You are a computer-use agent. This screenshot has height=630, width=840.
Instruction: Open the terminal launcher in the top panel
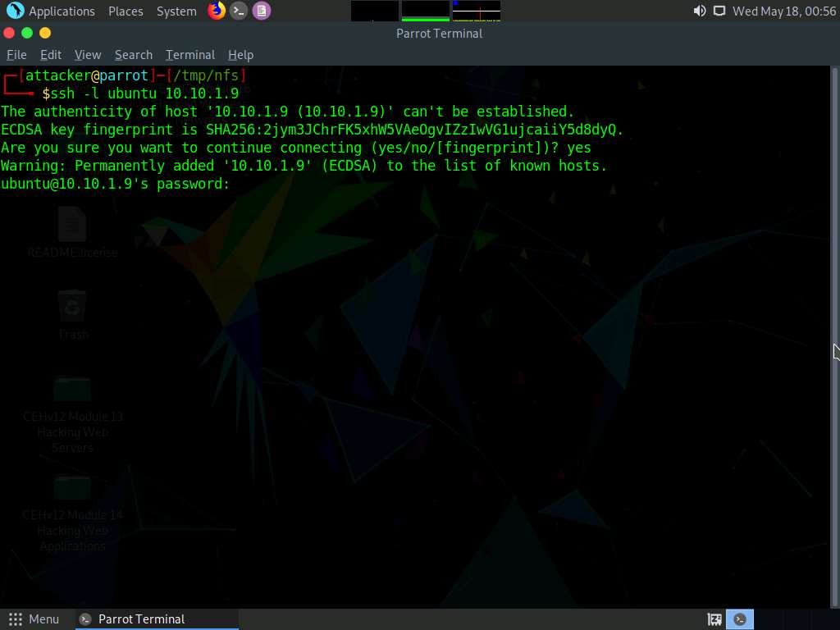pos(239,11)
